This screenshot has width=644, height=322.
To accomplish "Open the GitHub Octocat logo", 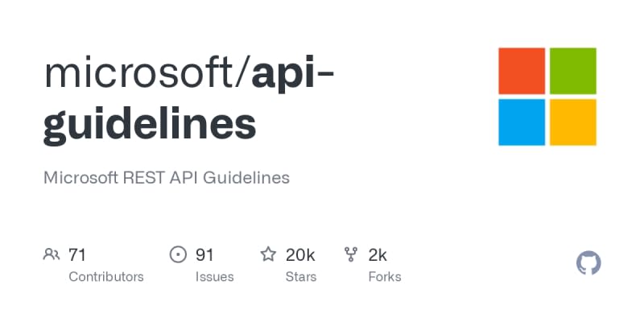I will [589, 263].
